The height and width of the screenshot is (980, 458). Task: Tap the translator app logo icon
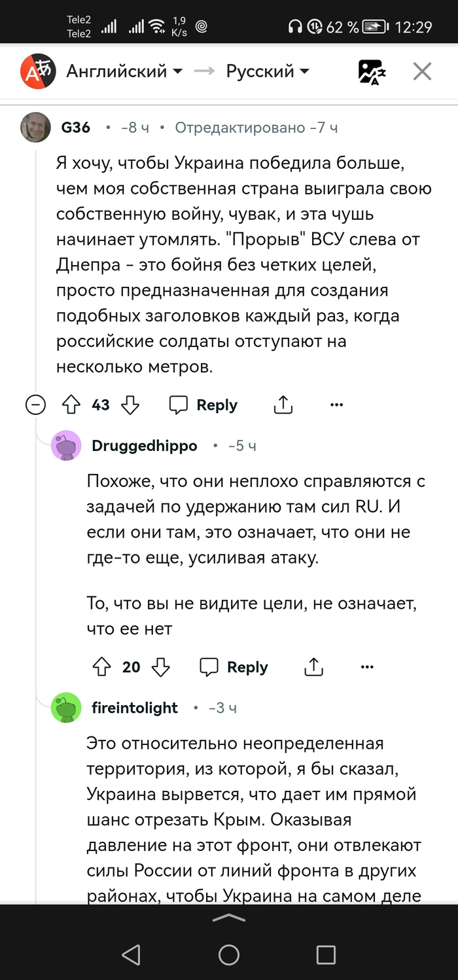(36, 71)
